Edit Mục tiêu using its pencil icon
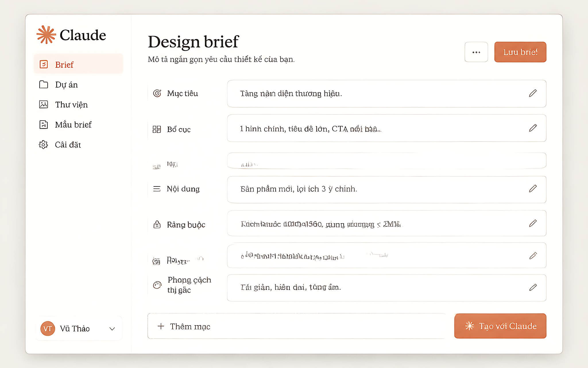Viewport: 588px width, 368px height. pyautogui.click(x=533, y=93)
